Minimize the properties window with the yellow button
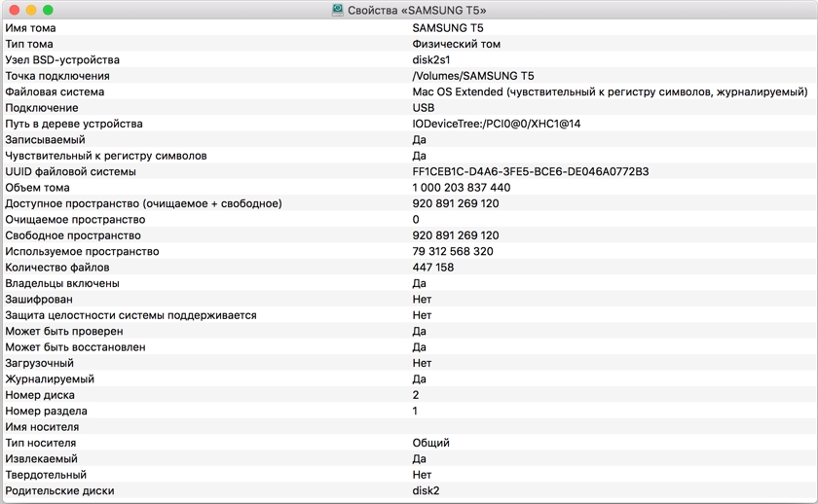This screenshot has height=504, width=818. pos(31,10)
